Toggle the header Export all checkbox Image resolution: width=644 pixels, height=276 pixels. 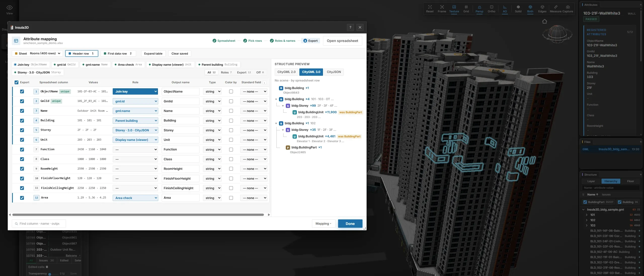tap(17, 82)
